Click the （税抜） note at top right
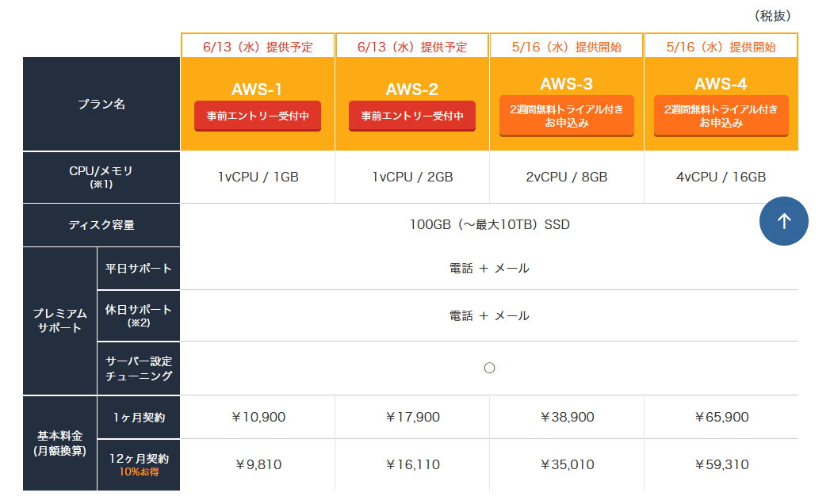The height and width of the screenshot is (504, 834). 773,16
